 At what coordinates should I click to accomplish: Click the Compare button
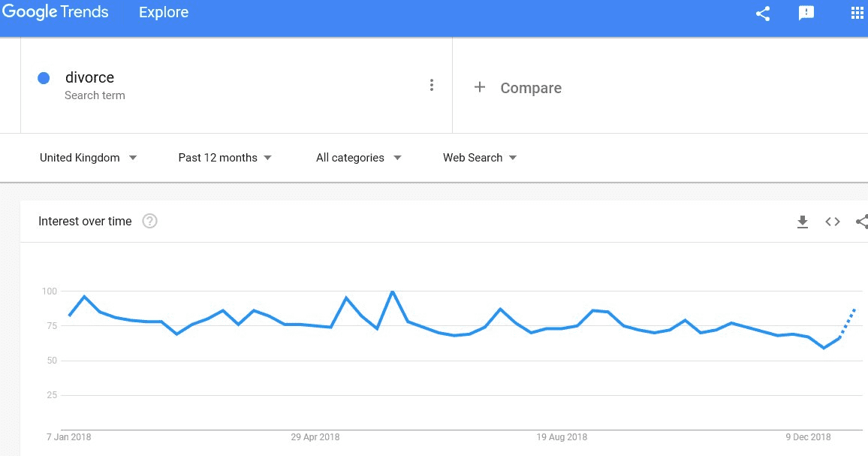[531, 88]
